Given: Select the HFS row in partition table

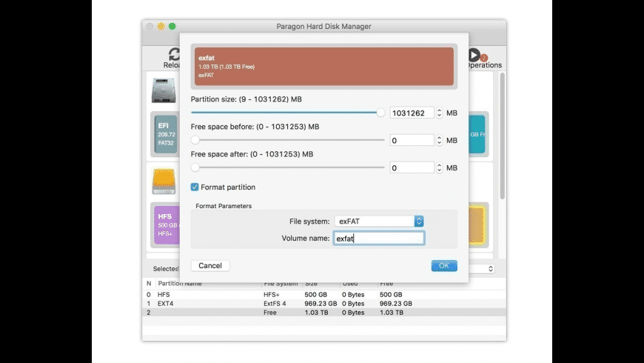Looking at the screenshot, I should tap(324, 294).
